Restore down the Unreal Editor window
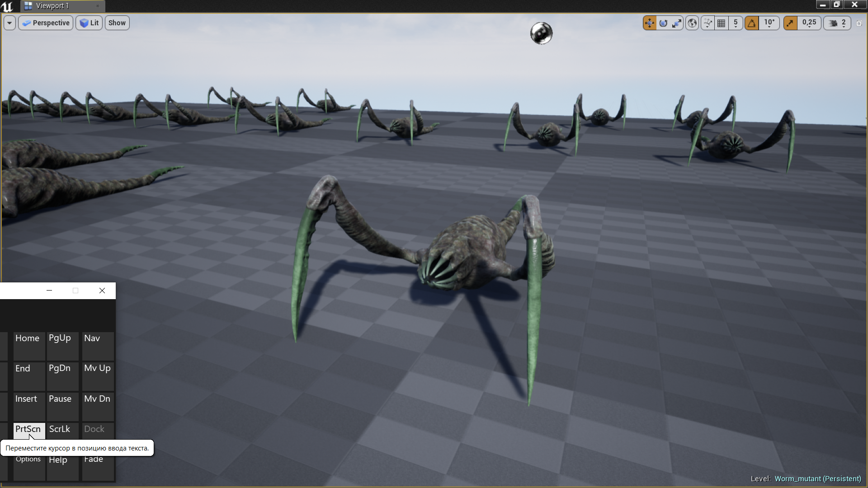The height and width of the screenshot is (488, 868). [x=837, y=5]
